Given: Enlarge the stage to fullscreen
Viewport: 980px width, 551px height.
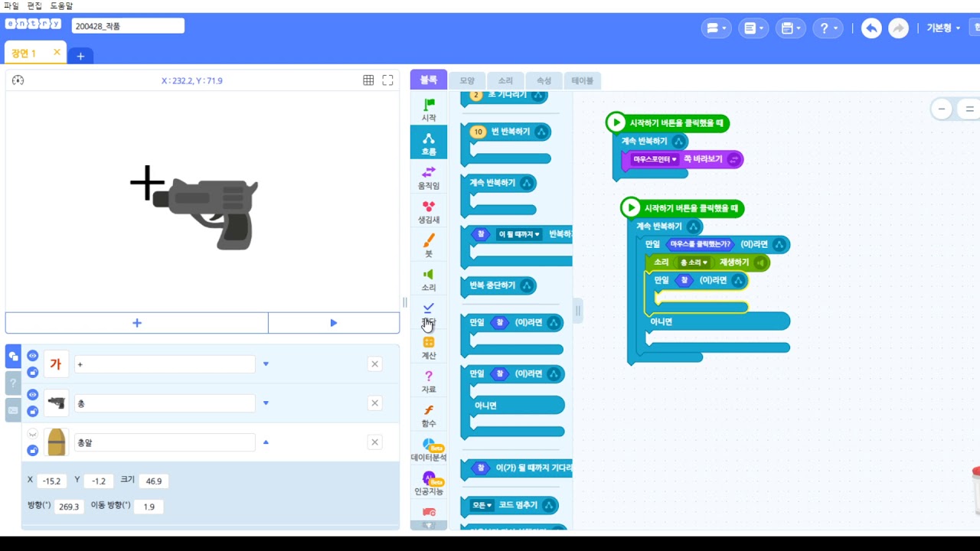Looking at the screenshot, I should coord(387,80).
